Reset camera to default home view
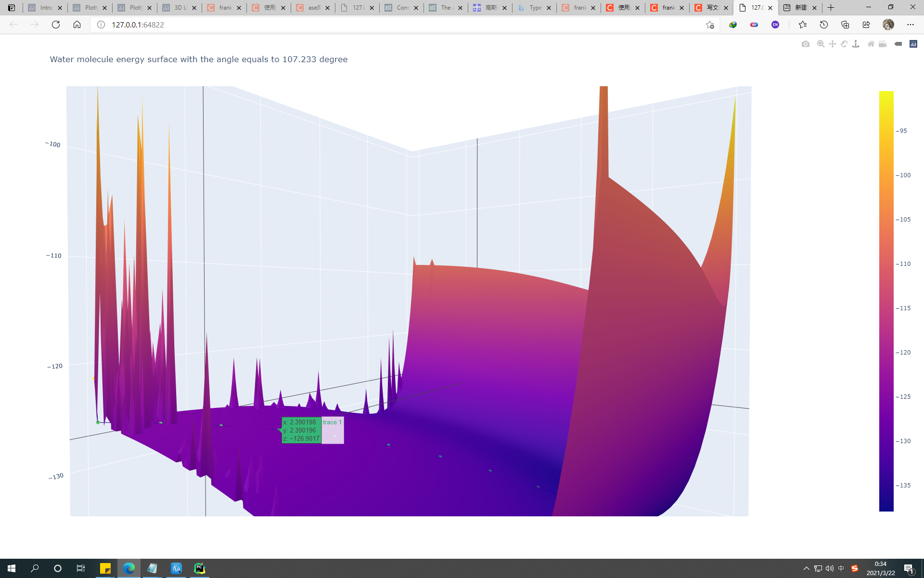Image resolution: width=924 pixels, height=578 pixels. tap(871, 44)
